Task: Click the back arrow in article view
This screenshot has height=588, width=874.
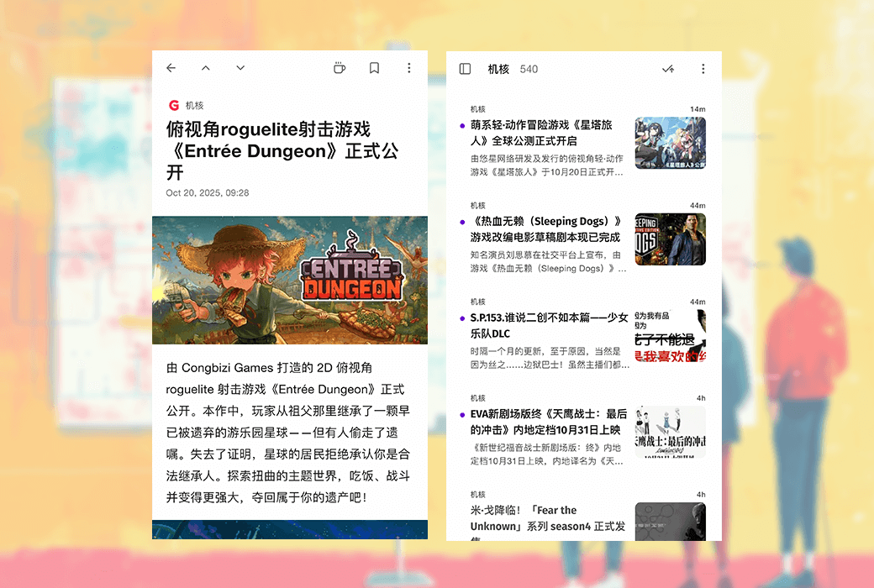Action: tap(171, 68)
